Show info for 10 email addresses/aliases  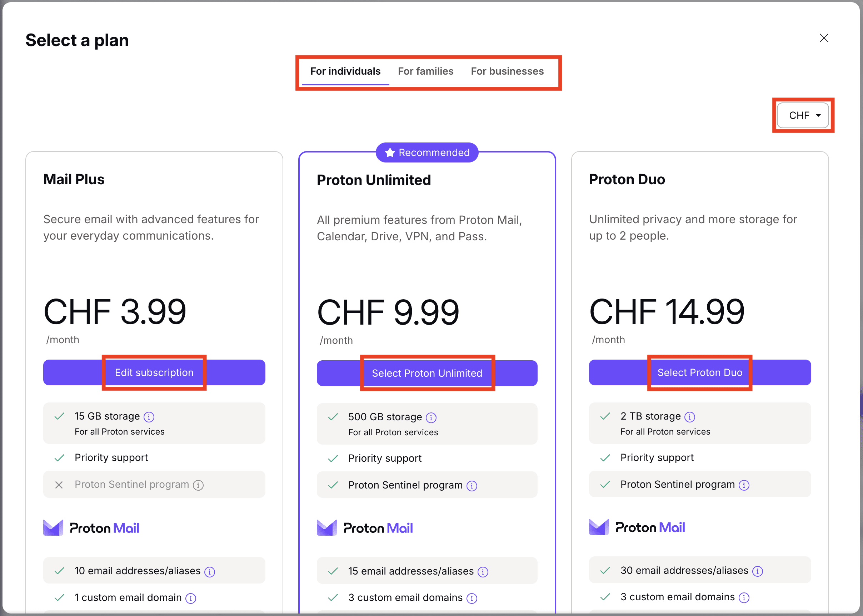209,571
